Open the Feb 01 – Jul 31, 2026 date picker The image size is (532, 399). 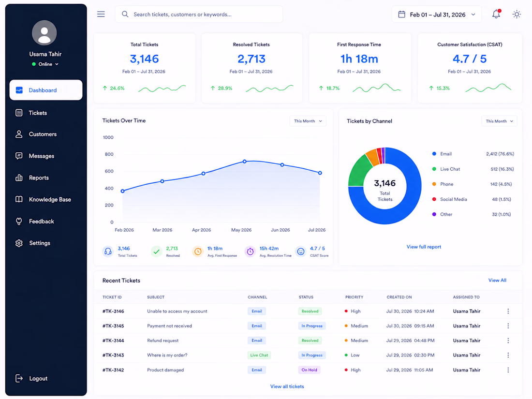tap(436, 14)
